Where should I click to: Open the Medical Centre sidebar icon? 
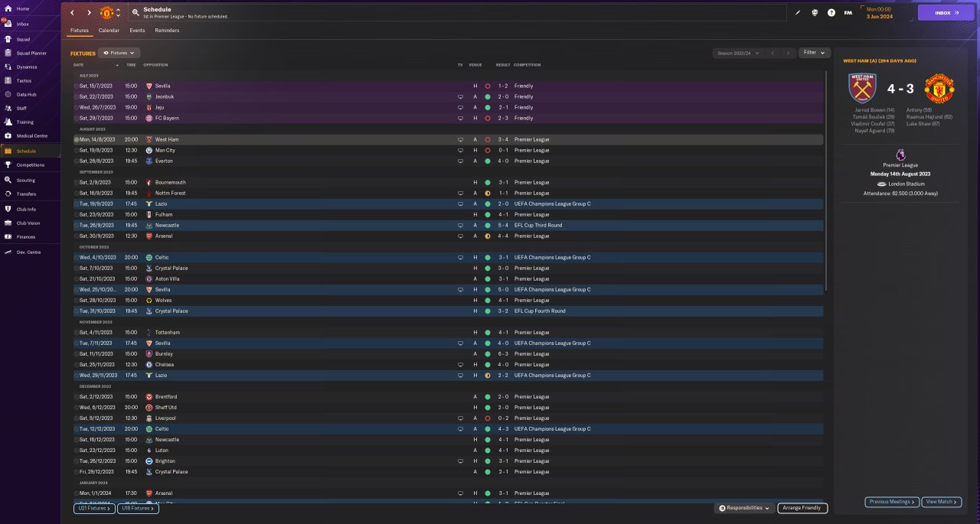[8, 135]
